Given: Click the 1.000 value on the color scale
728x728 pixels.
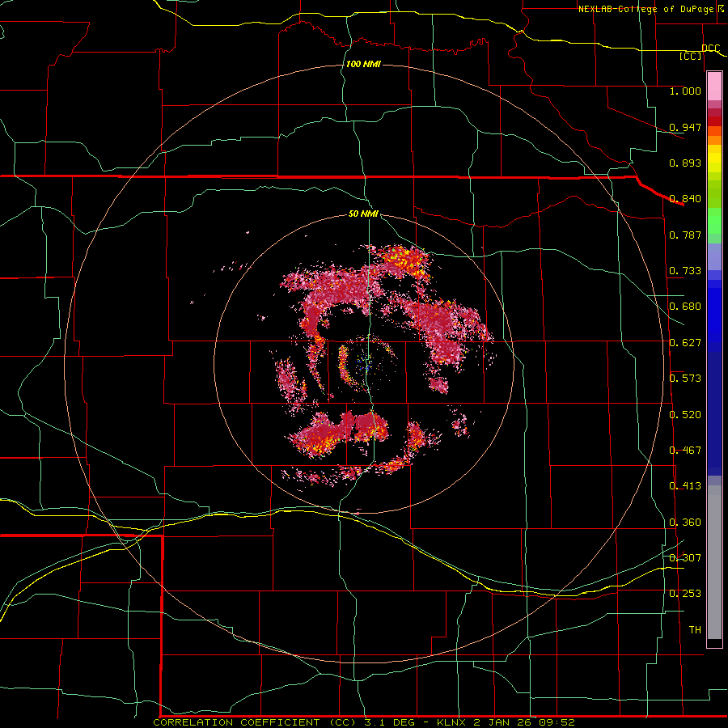Looking at the screenshot, I should click(x=685, y=91).
